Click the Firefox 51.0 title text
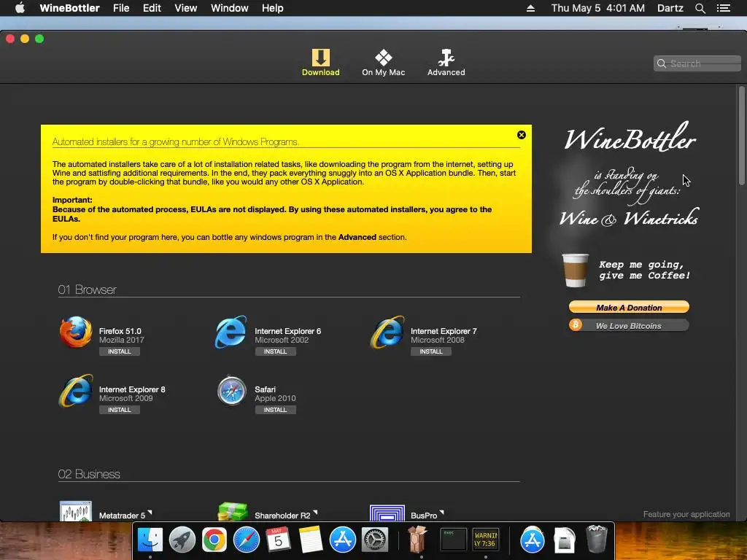 click(120, 331)
